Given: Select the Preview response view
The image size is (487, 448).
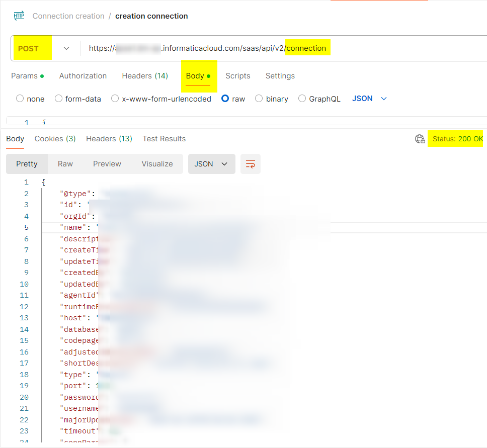Looking at the screenshot, I should 107,164.
